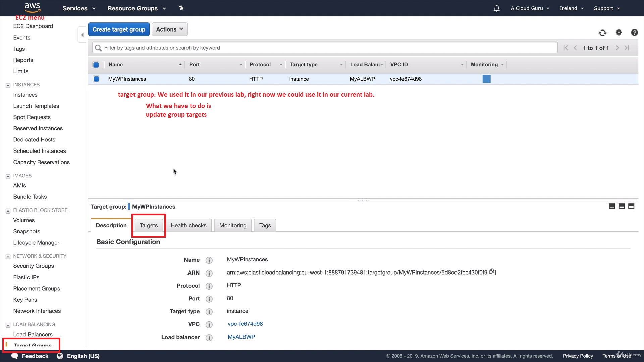
Task: Expand the Ireland region dropdown
Action: point(572,8)
